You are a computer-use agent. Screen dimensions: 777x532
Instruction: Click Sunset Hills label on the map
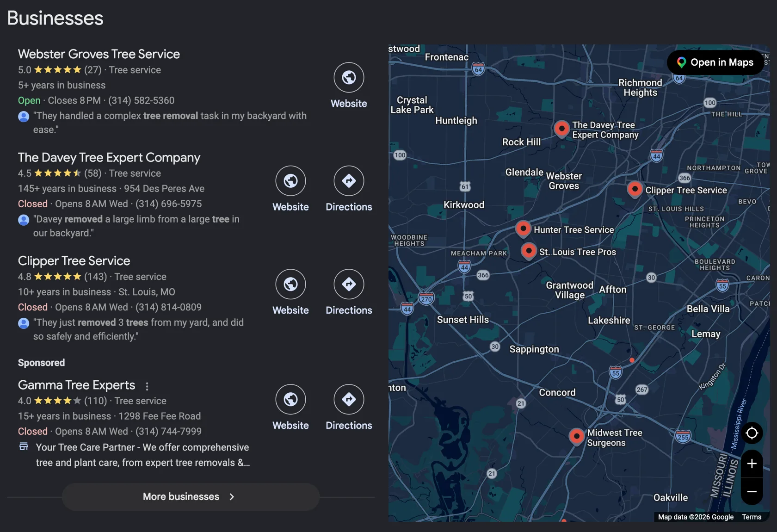pos(463,320)
